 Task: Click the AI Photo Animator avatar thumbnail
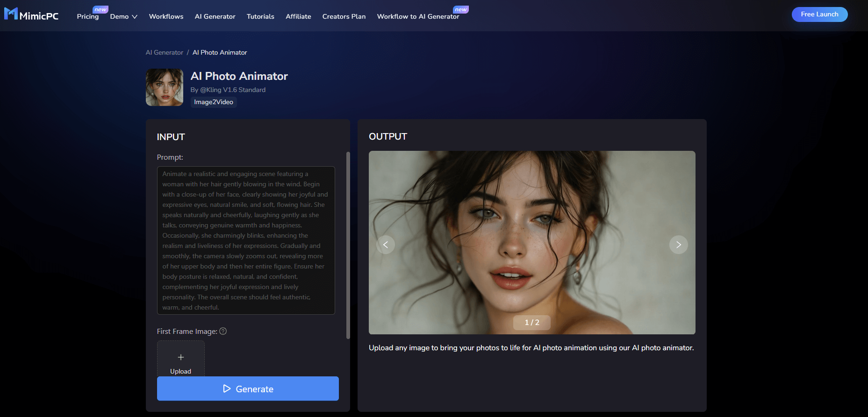(165, 87)
